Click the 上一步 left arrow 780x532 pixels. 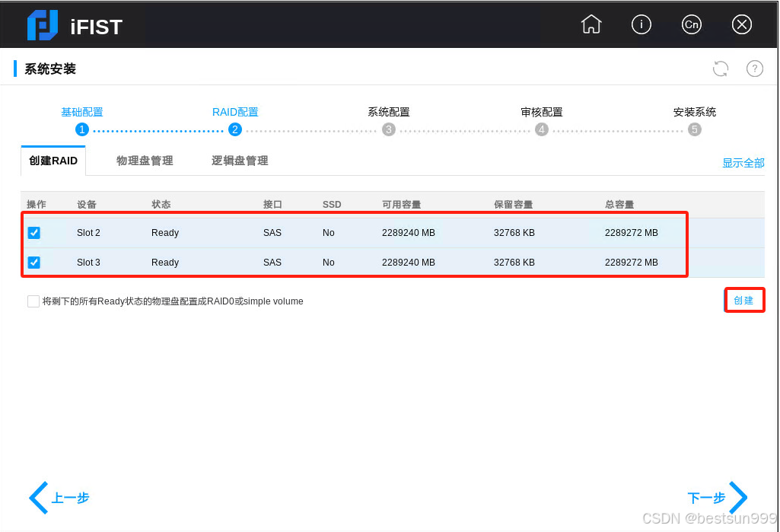(39, 498)
